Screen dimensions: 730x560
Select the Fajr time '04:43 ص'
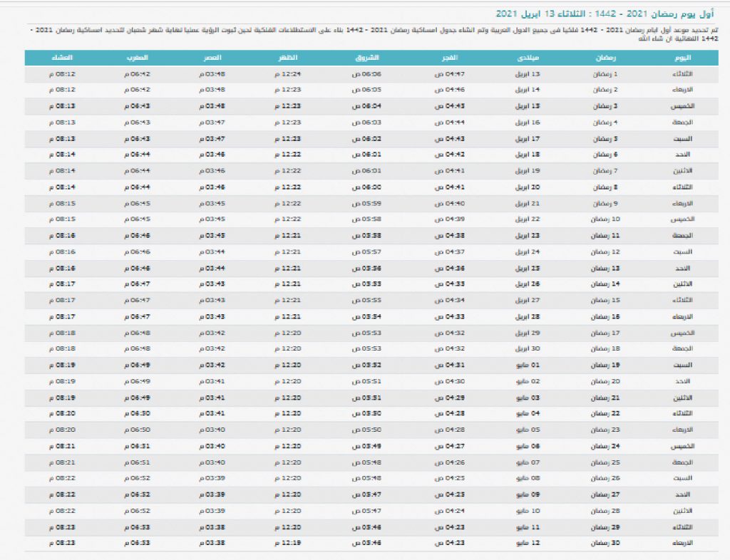(450, 139)
